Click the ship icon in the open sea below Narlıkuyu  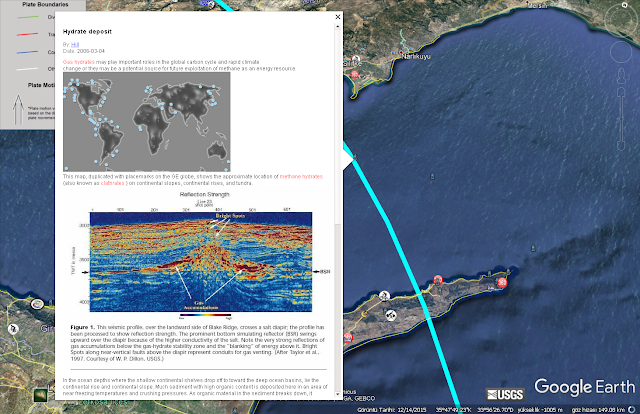click(x=432, y=176)
